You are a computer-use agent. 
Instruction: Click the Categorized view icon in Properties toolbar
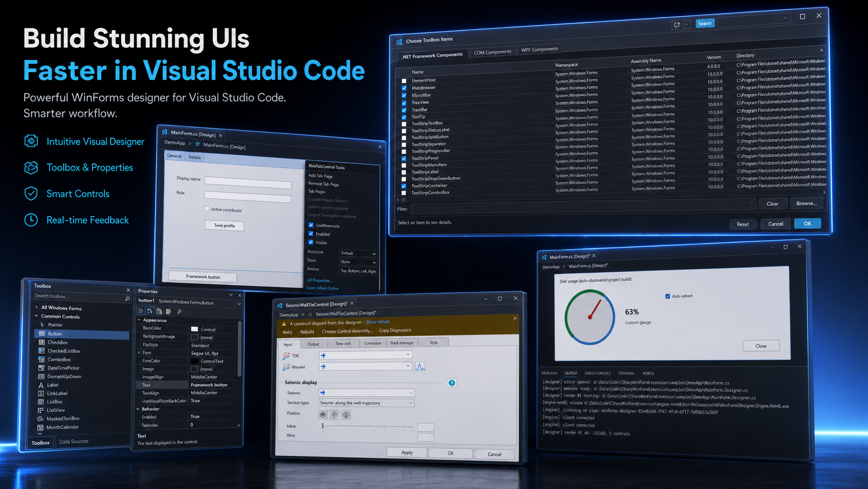tap(141, 311)
